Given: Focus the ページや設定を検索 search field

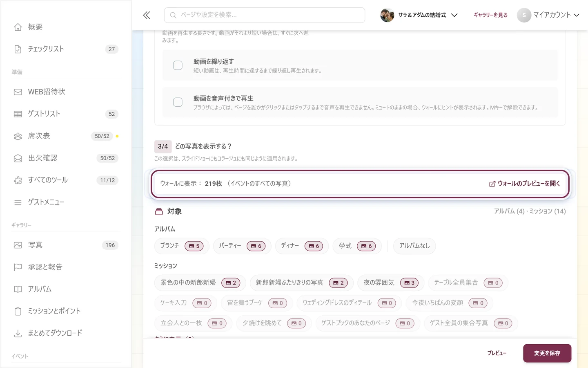Looking at the screenshot, I should tap(265, 15).
